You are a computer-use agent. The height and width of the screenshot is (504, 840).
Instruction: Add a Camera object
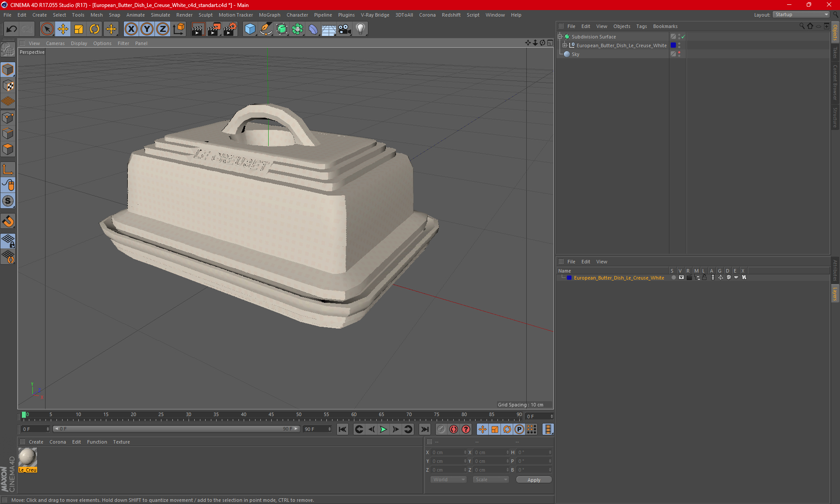coord(345,29)
